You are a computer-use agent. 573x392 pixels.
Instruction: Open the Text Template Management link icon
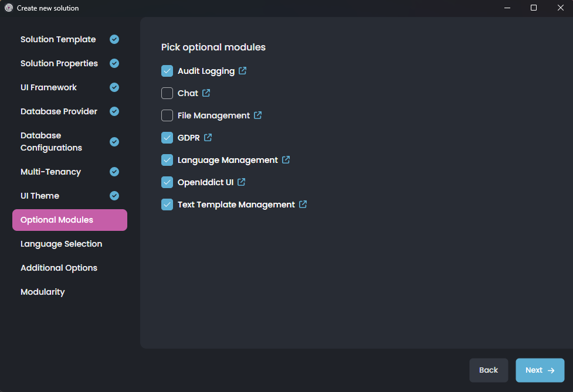pyautogui.click(x=303, y=204)
